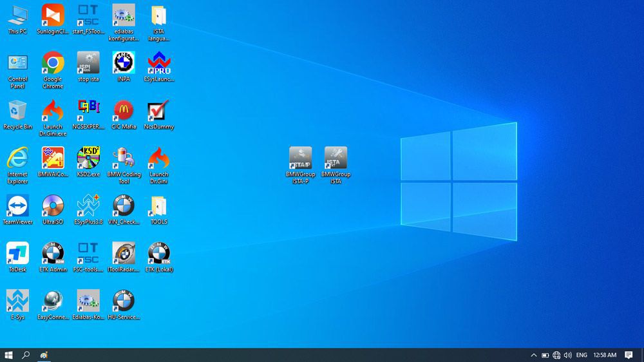Click the ETK (Lokal) icon
This screenshot has width=644, height=362.
coord(159,258)
